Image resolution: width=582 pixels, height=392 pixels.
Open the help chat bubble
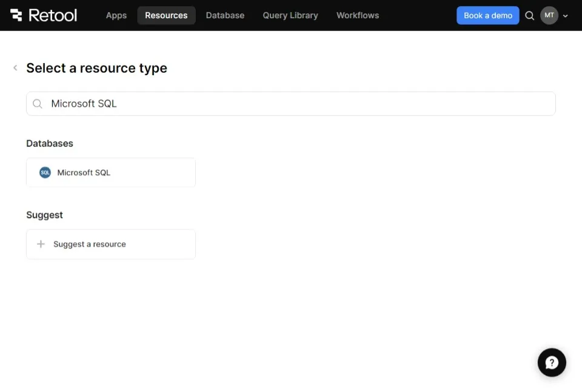552,362
